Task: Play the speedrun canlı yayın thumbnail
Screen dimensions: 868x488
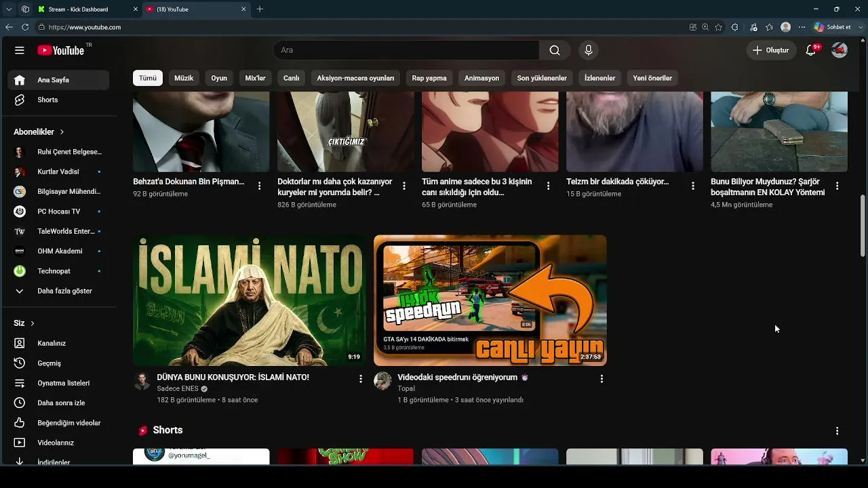Action: pyautogui.click(x=490, y=300)
